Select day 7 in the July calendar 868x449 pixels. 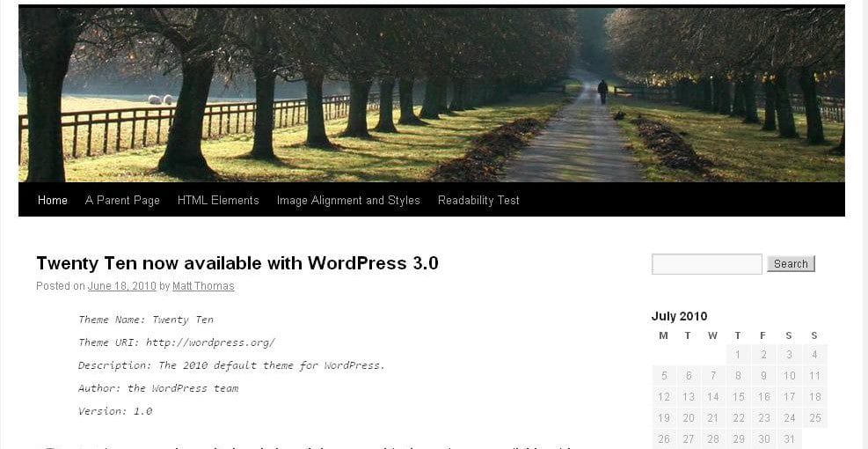[713, 375]
